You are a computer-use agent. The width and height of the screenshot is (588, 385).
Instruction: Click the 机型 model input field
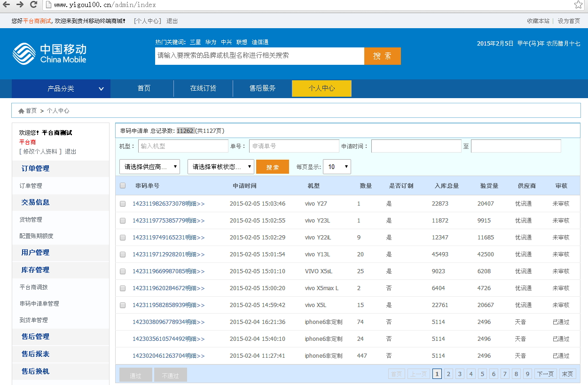click(183, 146)
